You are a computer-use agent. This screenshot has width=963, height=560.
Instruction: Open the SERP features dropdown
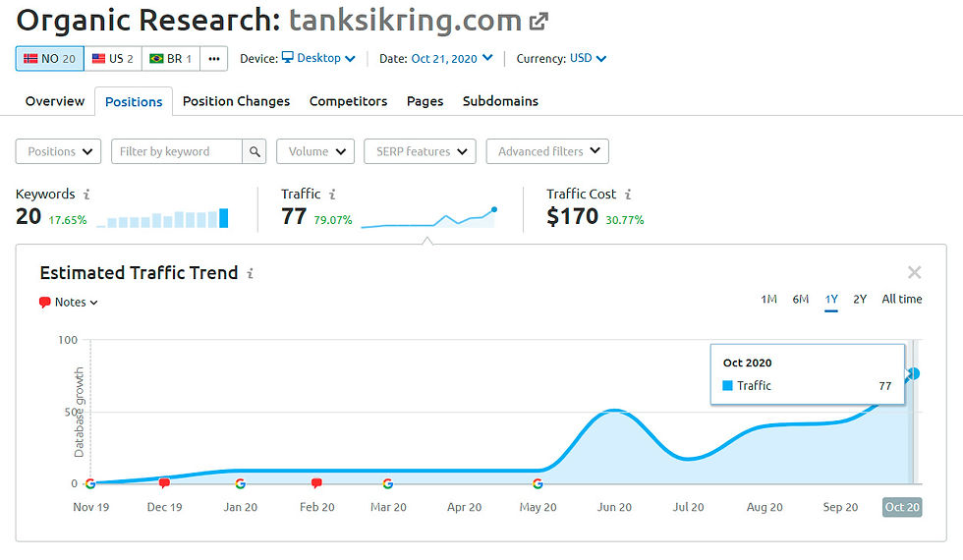click(x=420, y=151)
